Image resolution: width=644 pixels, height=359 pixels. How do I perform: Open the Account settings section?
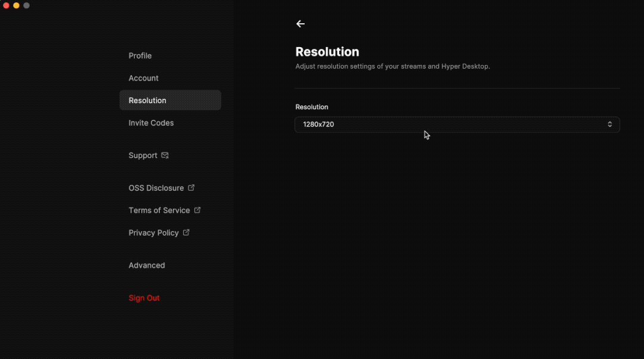pyautogui.click(x=144, y=78)
